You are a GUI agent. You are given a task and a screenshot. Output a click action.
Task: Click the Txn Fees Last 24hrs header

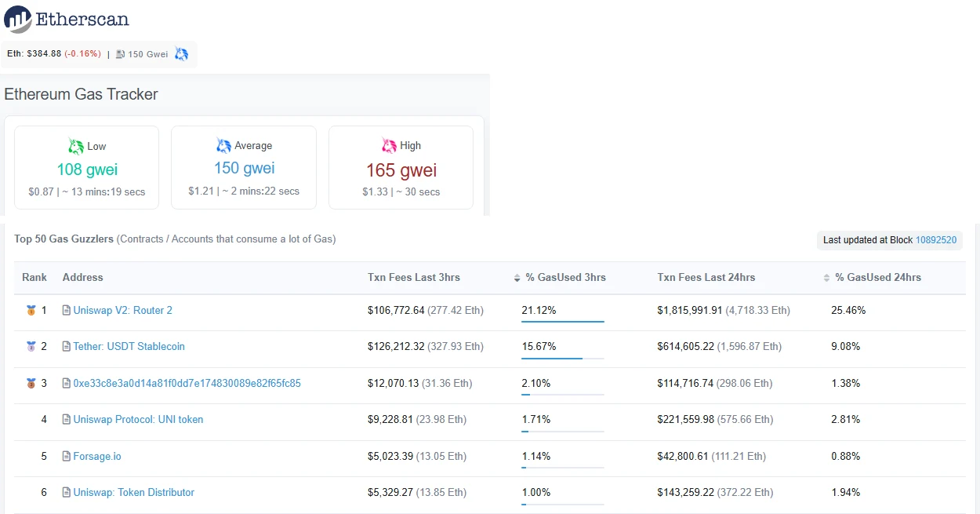tap(706, 278)
